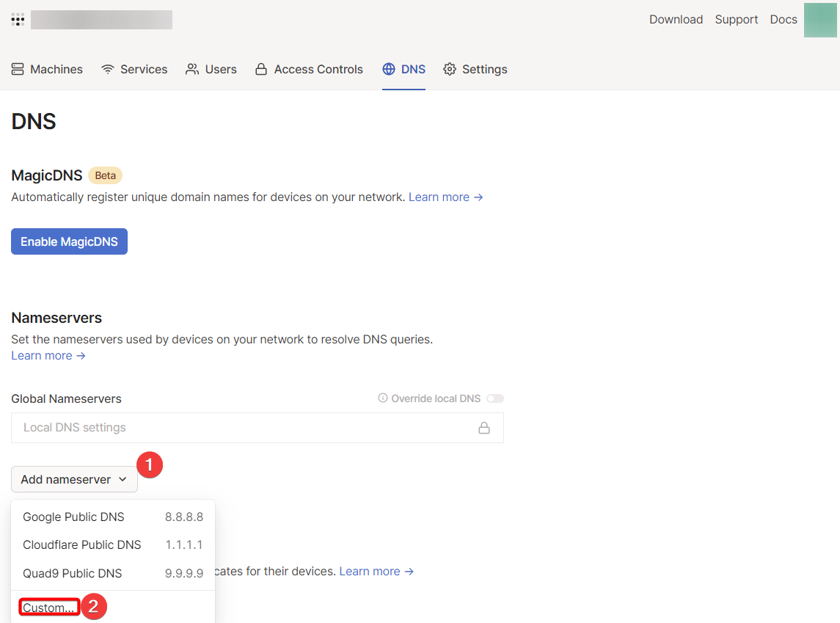Click the info icon beside Override local DNS
The width and height of the screenshot is (840, 623).
point(382,398)
